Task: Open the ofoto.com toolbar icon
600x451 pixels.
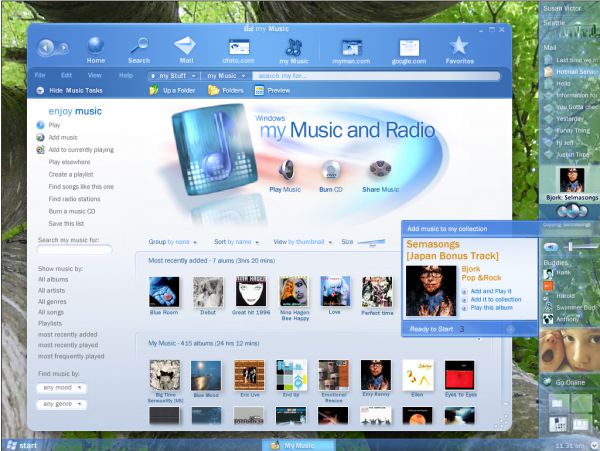Action: (238, 47)
